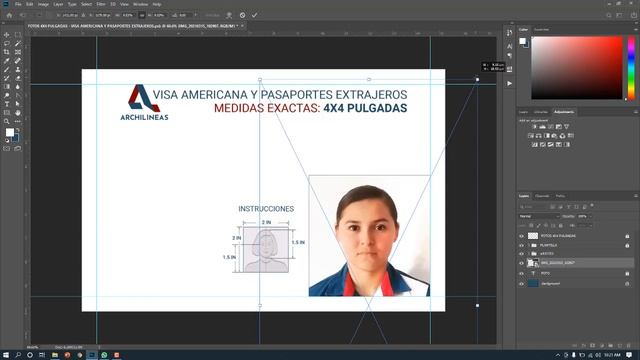Open the File menu

(18, 4)
